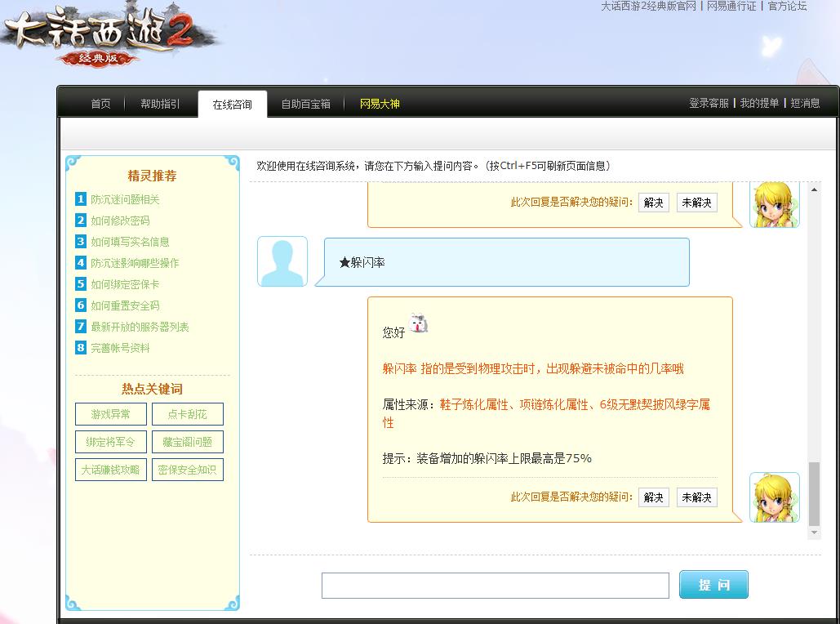Open the 短消息 link
Screen dimensions: 840x624
click(x=805, y=103)
